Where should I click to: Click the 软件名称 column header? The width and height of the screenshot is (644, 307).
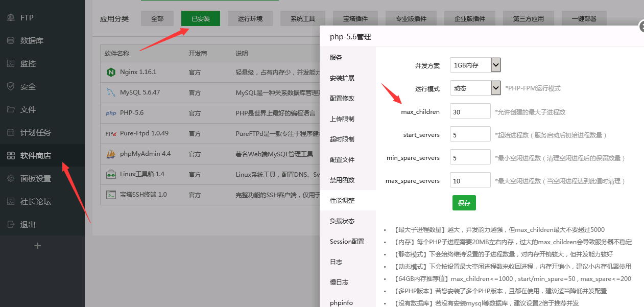tap(117, 53)
